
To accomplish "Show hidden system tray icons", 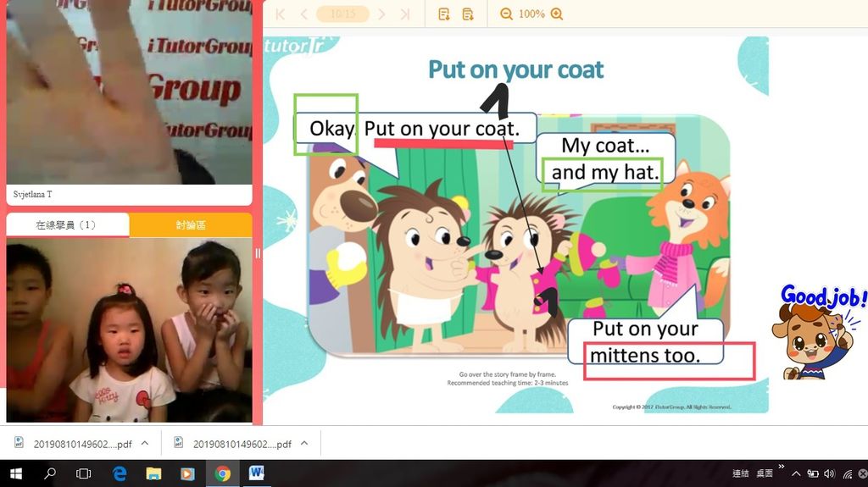I will [x=795, y=473].
